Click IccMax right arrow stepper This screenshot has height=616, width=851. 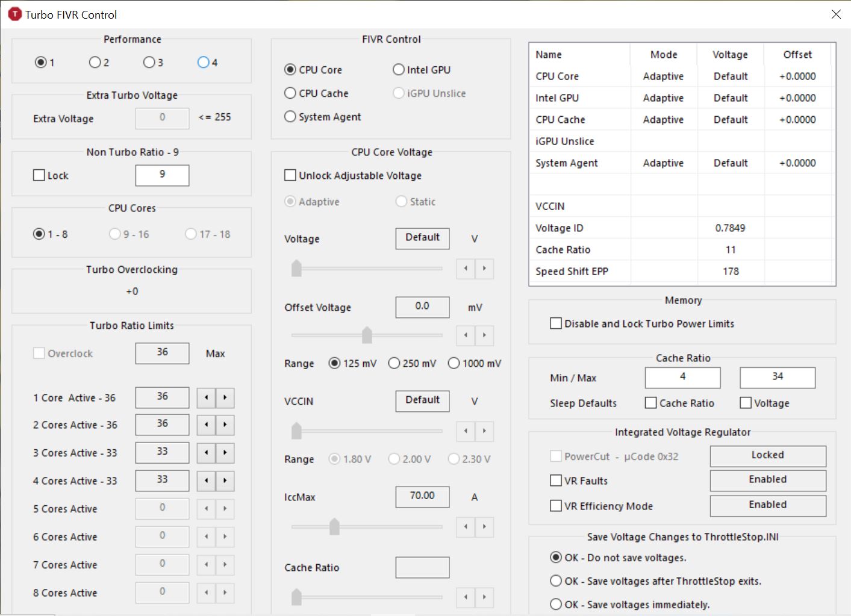tap(484, 527)
